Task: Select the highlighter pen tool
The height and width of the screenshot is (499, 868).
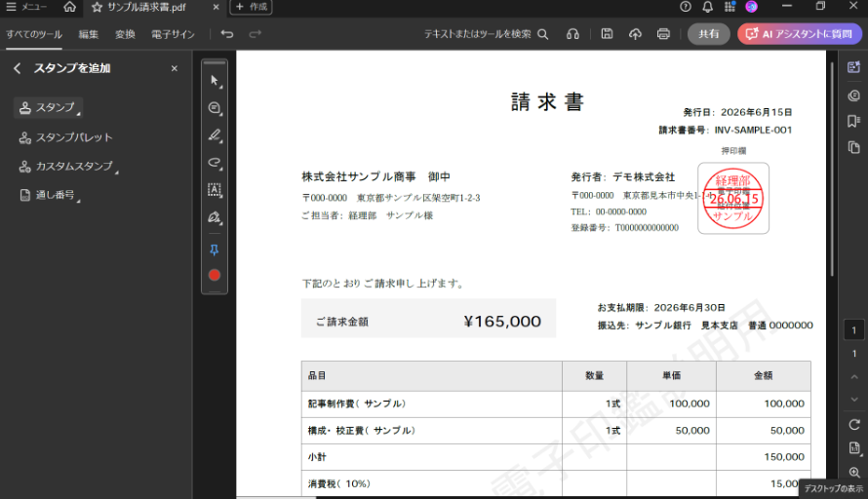Action: pyautogui.click(x=215, y=135)
